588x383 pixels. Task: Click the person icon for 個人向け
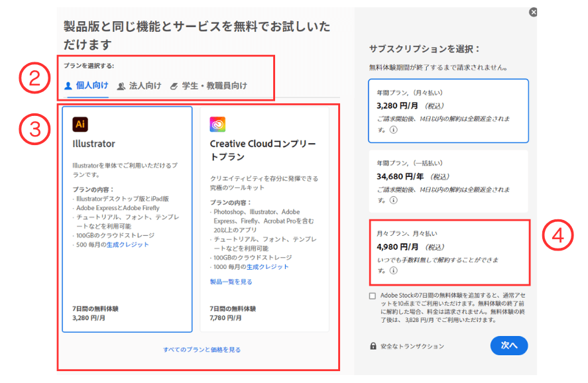pyautogui.click(x=68, y=86)
